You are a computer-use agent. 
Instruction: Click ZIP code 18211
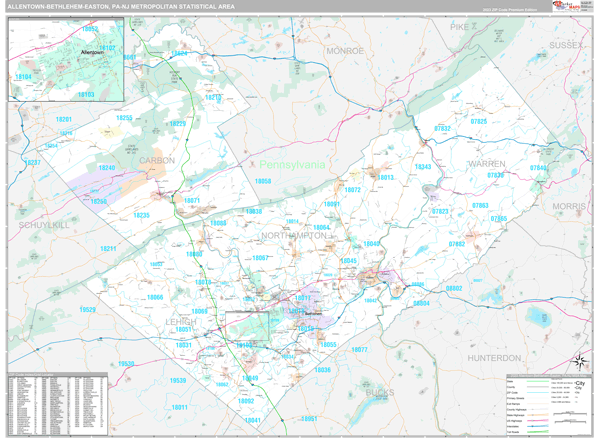coord(108,249)
